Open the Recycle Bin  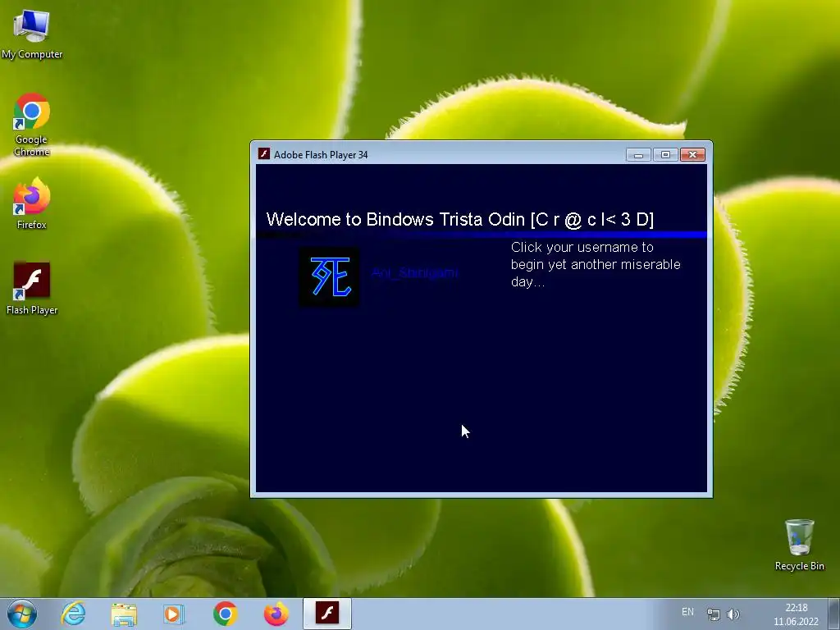point(799,545)
